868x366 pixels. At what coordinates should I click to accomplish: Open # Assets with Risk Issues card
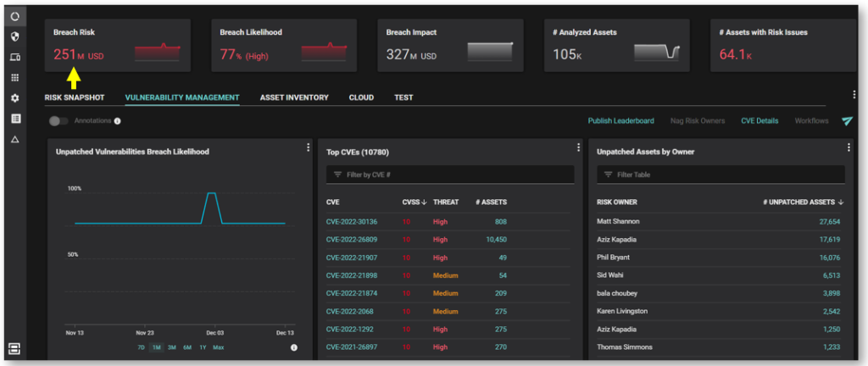pyautogui.click(x=782, y=46)
